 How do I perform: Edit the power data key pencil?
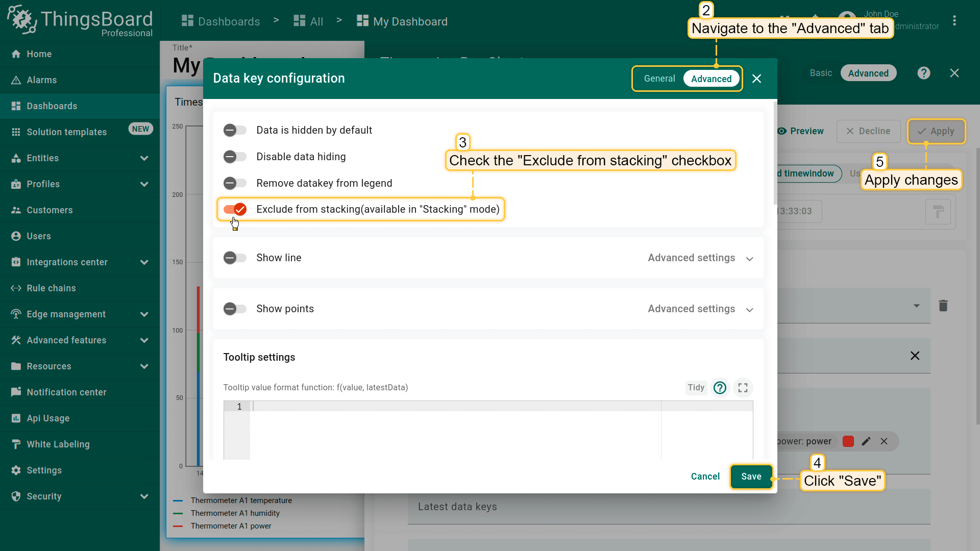tap(866, 441)
